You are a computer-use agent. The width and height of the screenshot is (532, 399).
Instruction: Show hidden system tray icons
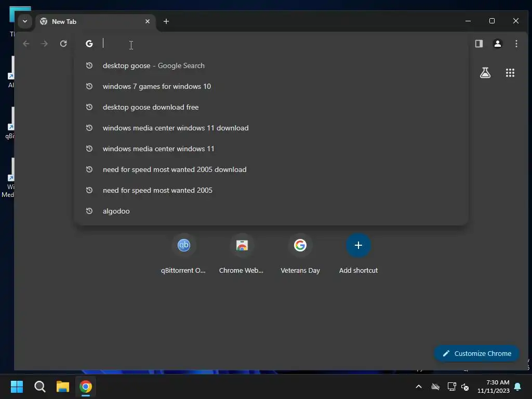pyautogui.click(x=419, y=387)
